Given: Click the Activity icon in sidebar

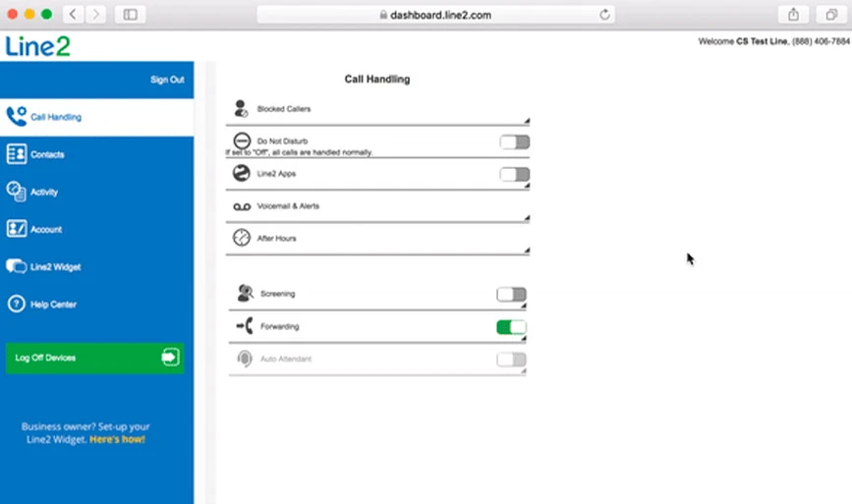Looking at the screenshot, I should coord(17,192).
